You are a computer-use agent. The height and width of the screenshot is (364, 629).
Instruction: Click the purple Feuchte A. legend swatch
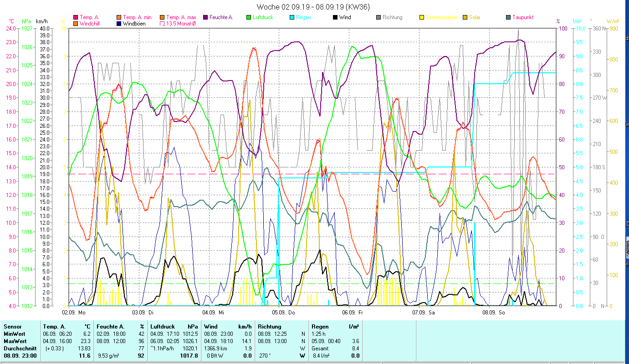point(205,17)
